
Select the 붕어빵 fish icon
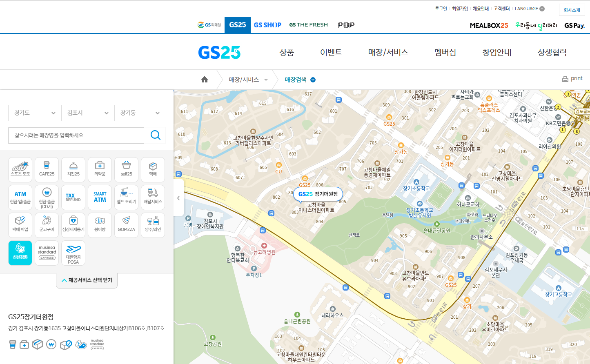pyautogui.click(x=100, y=225)
